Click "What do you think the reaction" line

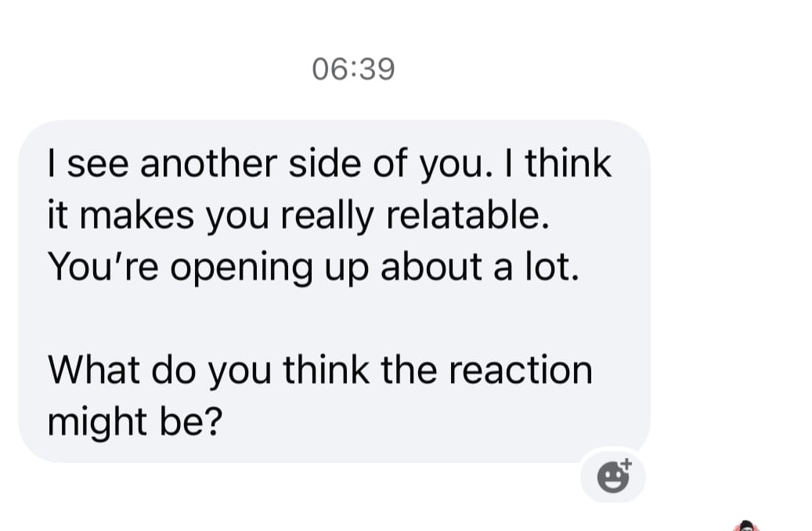(320, 370)
